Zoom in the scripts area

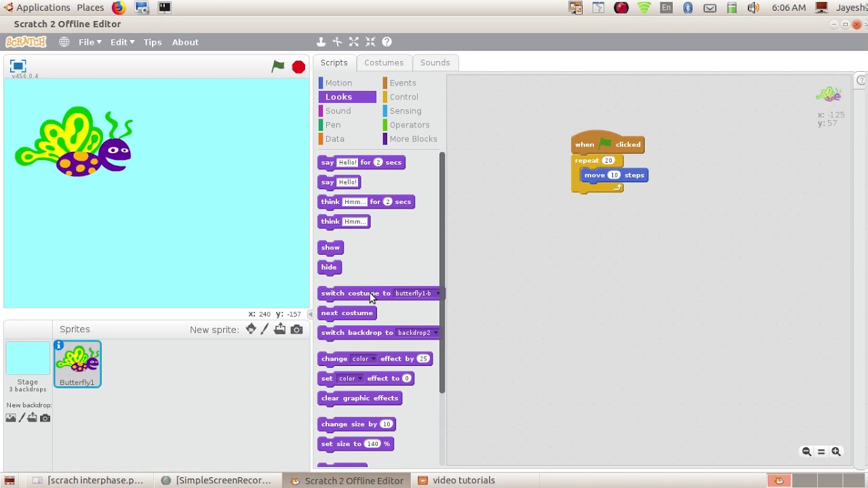(836, 451)
